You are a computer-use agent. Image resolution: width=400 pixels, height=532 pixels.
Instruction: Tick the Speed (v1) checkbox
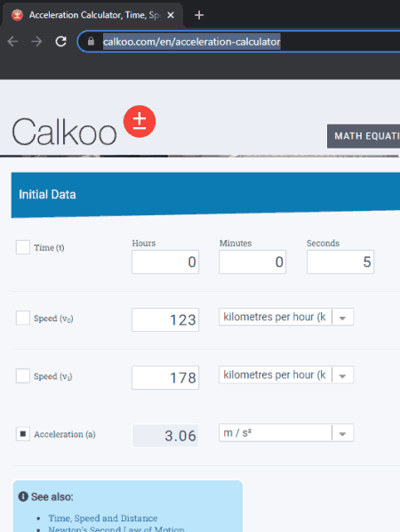click(x=23, y=376)
